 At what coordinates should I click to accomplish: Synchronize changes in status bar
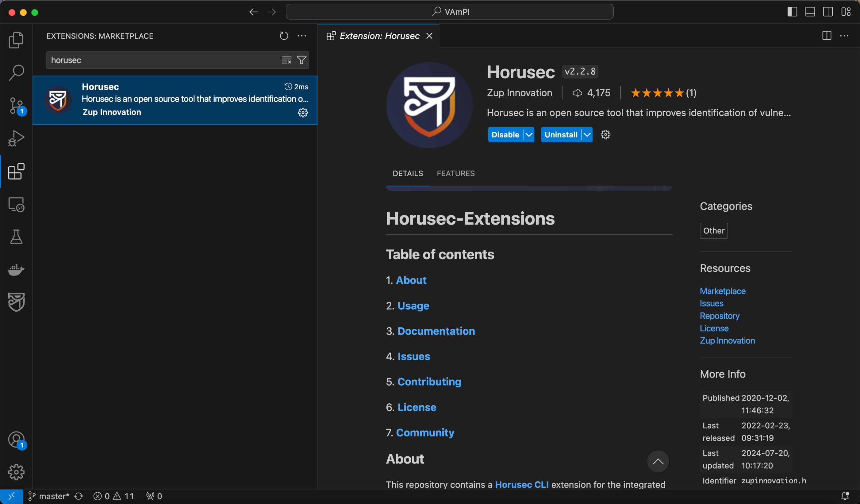79,496
